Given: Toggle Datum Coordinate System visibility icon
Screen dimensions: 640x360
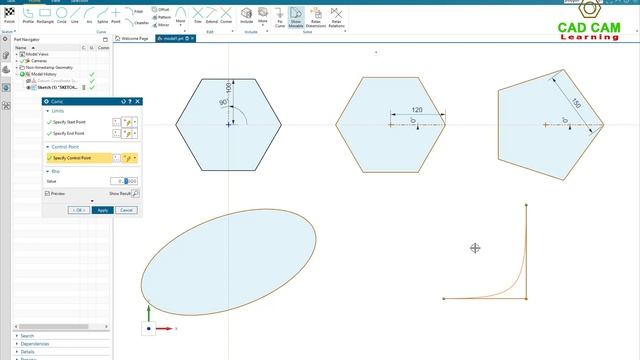Looking at the screenshot, I should [x=29, y=81].
